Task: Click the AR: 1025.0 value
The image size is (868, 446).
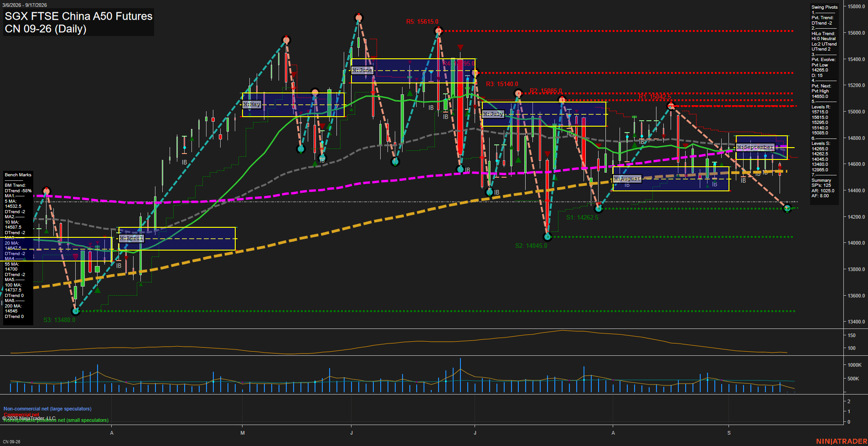Action: coord(823,191)
